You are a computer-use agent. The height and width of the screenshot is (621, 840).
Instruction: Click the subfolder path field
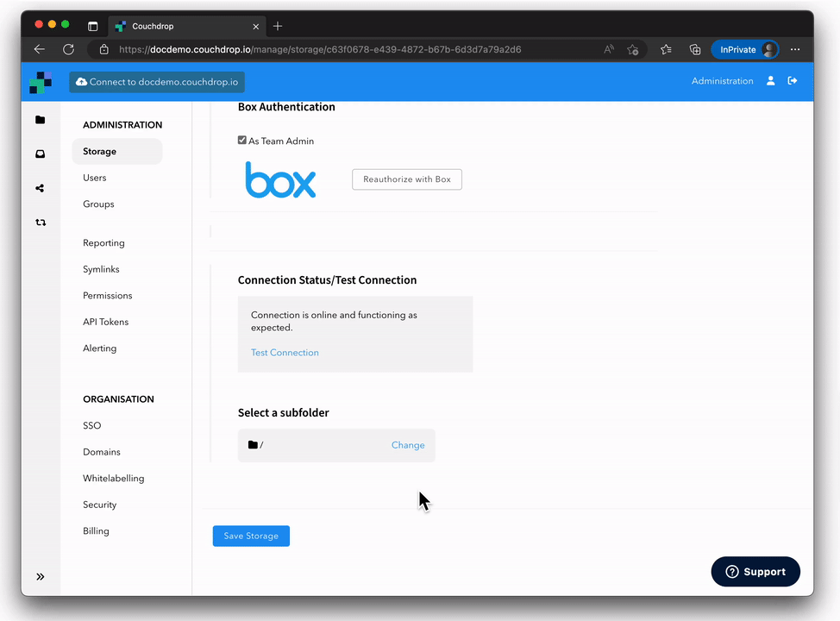point(336,445)
